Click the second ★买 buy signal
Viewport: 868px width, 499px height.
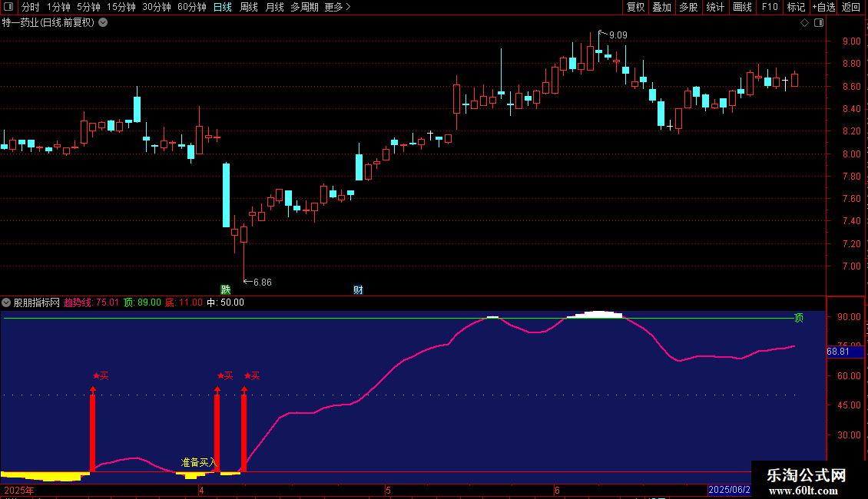(225, 375)
